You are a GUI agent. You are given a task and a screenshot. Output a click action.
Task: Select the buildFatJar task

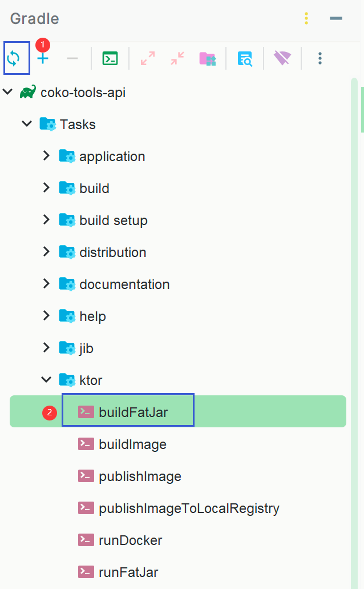click(133, 412)
